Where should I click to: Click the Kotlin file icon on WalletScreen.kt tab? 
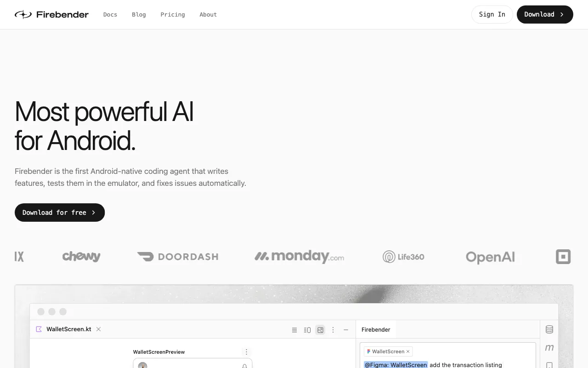(39, 329)
